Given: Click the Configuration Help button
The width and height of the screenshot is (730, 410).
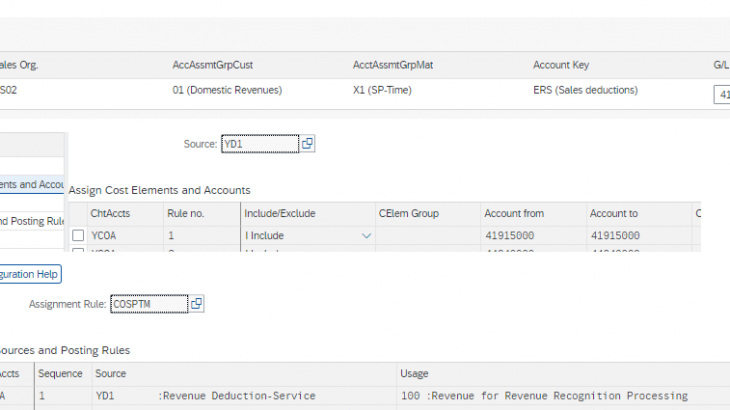Looking at the screenshot, I should pos(30,274).
